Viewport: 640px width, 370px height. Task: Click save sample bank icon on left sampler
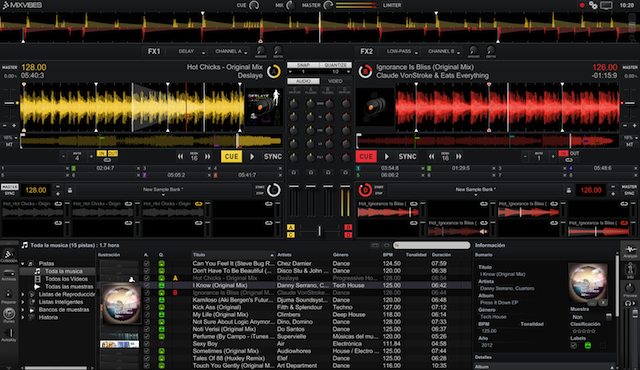[70, 190]
